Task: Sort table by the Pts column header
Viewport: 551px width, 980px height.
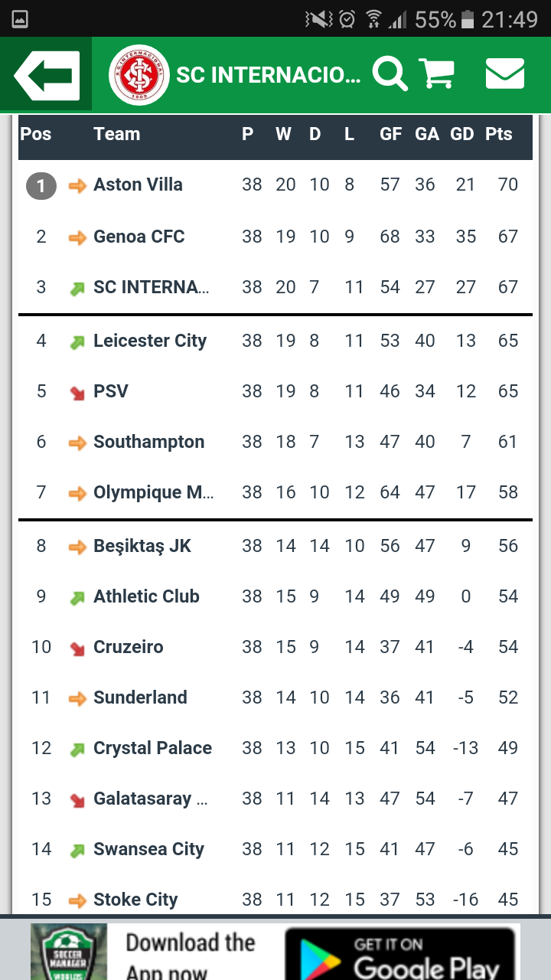Action: click(x=498, y=135)
